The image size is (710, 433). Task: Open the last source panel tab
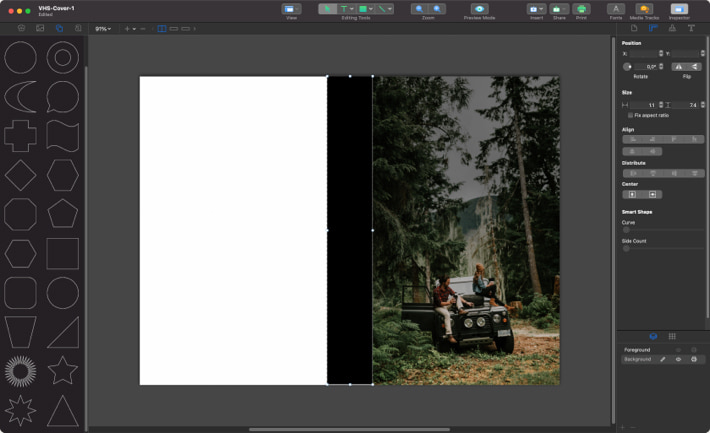coord(78,28)
